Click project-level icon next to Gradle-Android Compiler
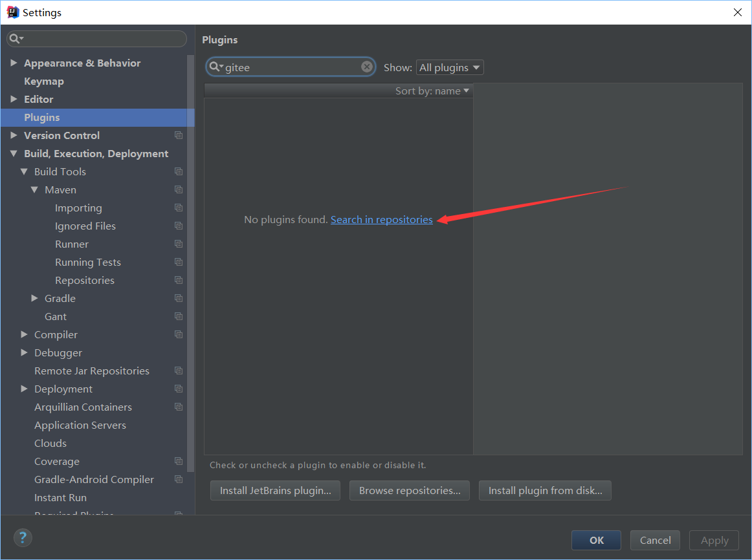 click(179, 480)
